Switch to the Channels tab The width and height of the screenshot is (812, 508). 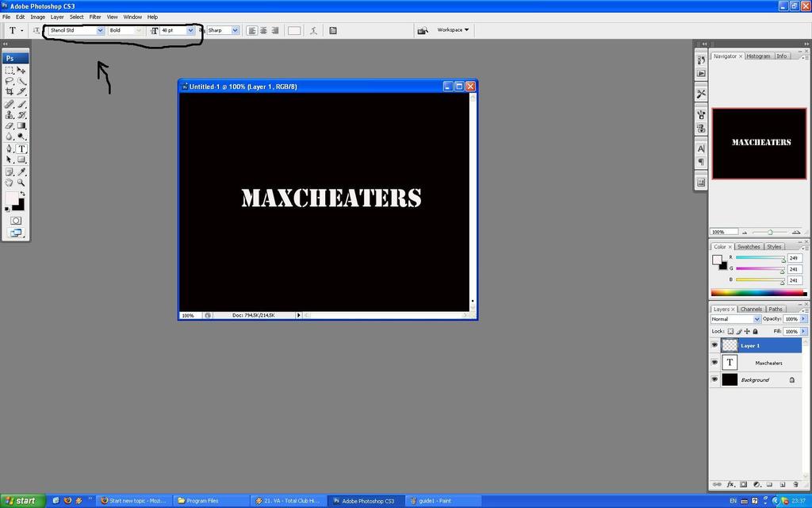751,309
